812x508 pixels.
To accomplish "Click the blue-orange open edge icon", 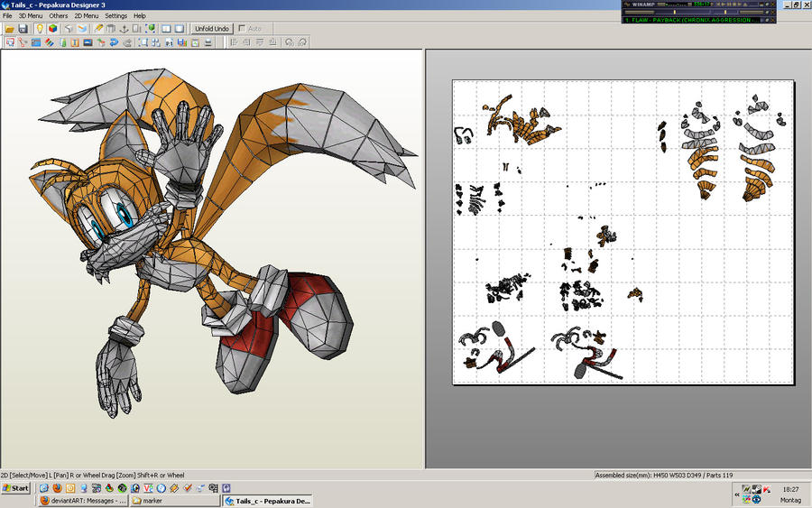I will pyautogui.click(x=82, y=29).
